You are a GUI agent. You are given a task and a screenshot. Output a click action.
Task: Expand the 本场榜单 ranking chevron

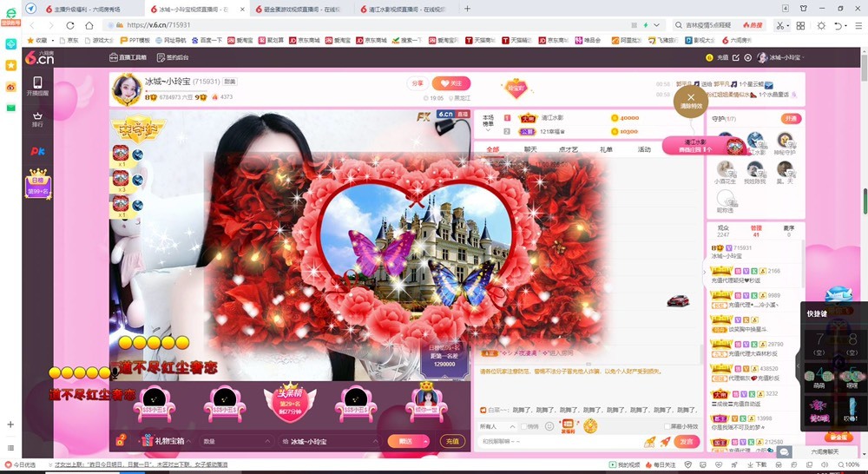488,131
